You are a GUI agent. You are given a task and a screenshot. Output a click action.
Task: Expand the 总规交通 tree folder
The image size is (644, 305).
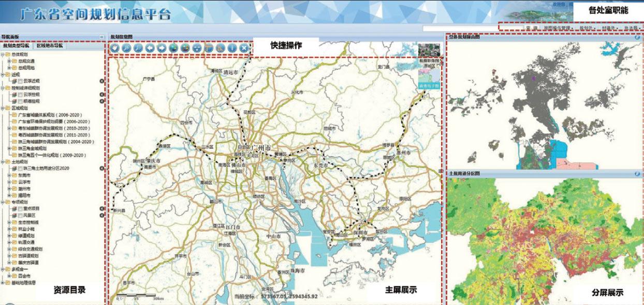pos(9,61)
